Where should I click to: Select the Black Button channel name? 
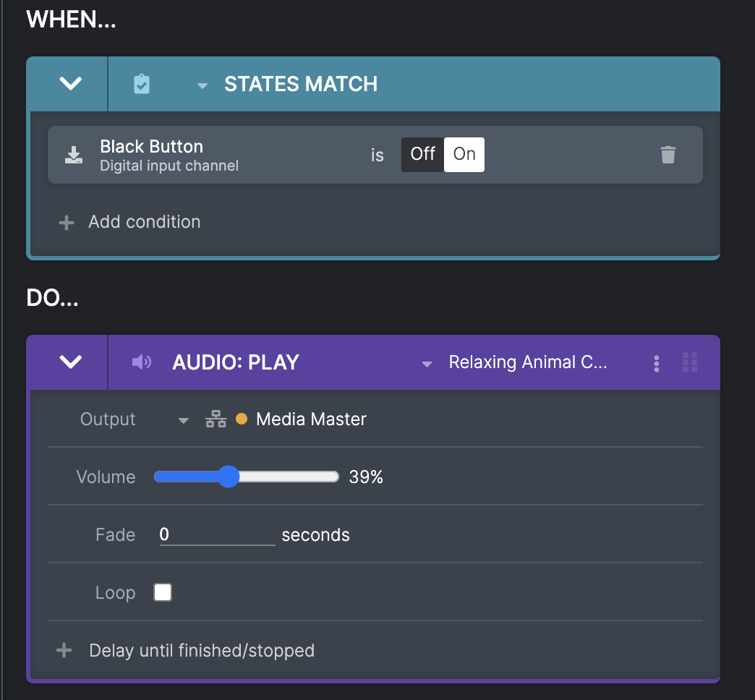(x=151, y=146)
